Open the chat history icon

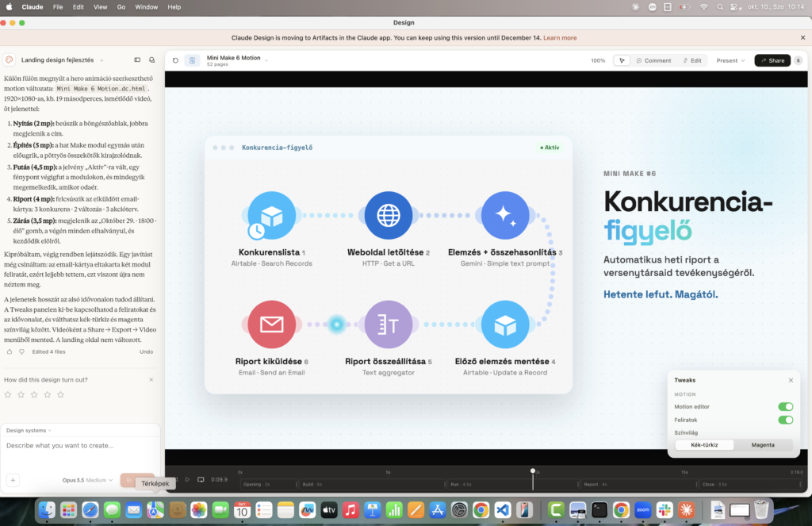pyautogui.click(x=151, y=60)
